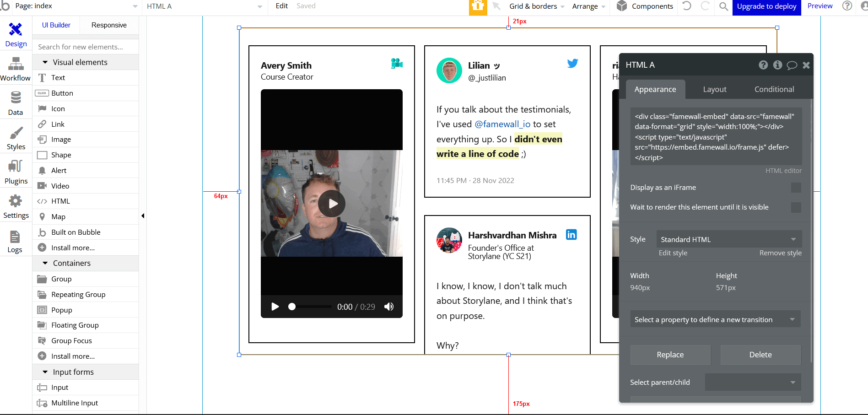The image size is (868, 415).
Task: Collapse the Visual elements section
Action: click(x=45, y=62)
